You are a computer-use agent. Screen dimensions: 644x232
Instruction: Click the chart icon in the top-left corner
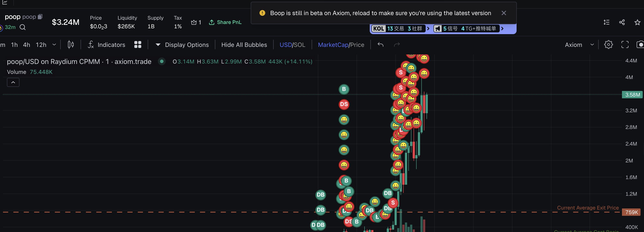[5, 3]
